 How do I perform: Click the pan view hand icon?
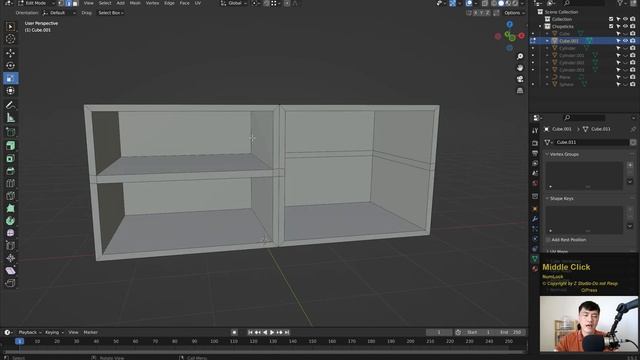(x=520, y=68)
